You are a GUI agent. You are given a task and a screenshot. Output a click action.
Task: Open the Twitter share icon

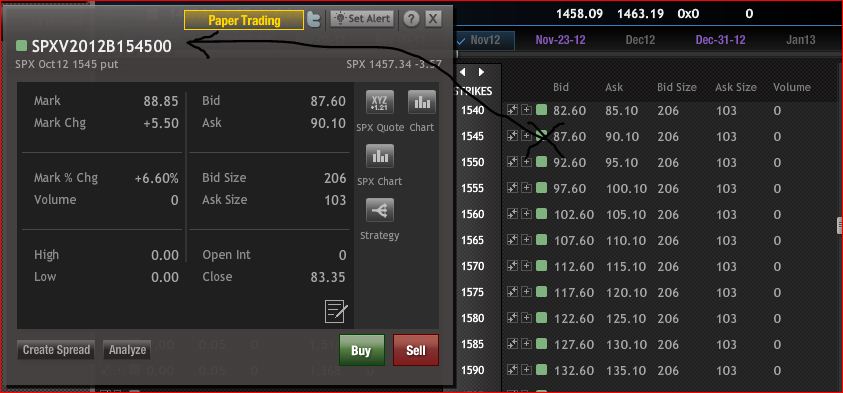(313, 20)
